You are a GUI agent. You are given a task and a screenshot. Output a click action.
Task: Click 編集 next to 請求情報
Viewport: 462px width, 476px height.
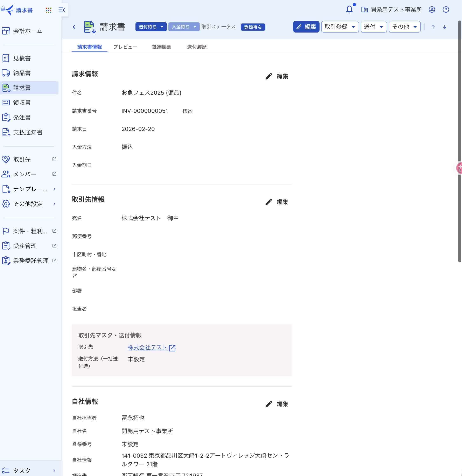click(x=277, y=76)
